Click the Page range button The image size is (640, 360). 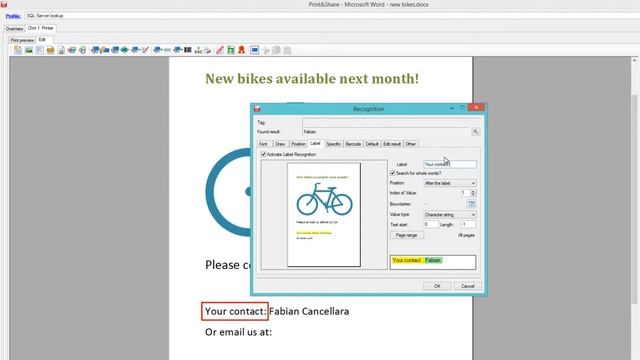tap(407, 235)
